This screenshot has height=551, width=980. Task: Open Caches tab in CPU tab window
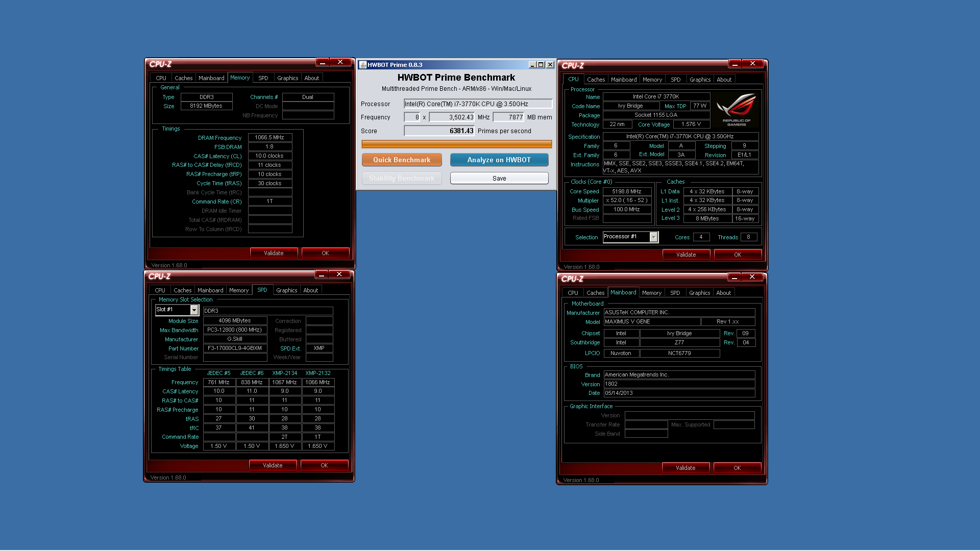(x=596, y=80)
